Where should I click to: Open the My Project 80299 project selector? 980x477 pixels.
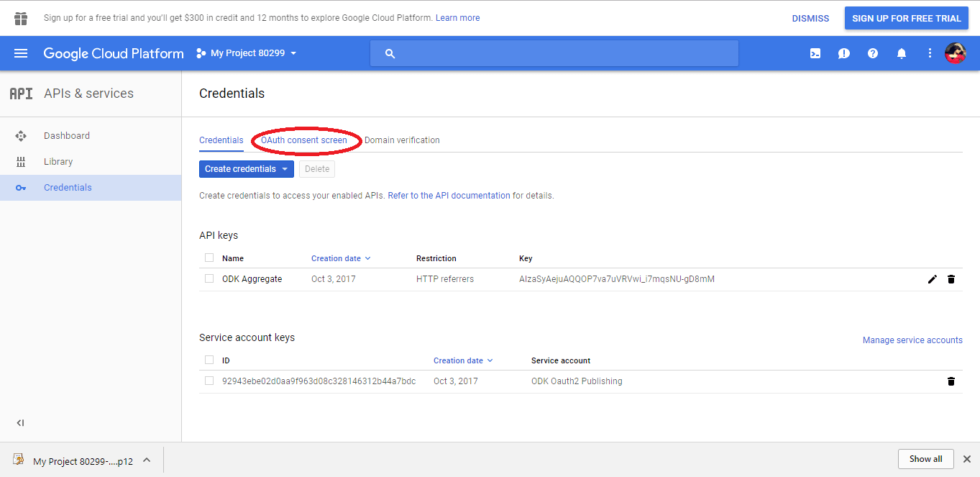pos(247,53)
